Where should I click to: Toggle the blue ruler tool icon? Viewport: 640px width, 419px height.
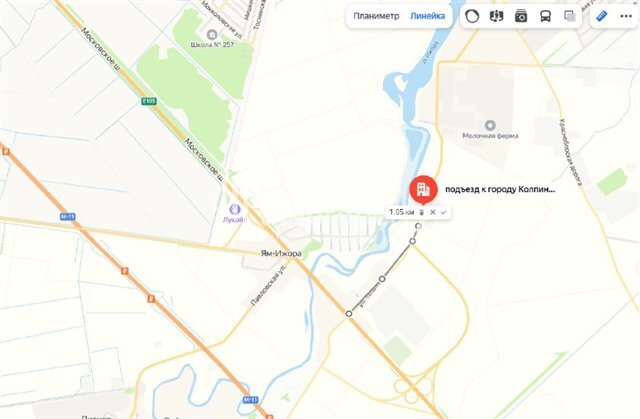pyautogui.click(x=602, y=16)
